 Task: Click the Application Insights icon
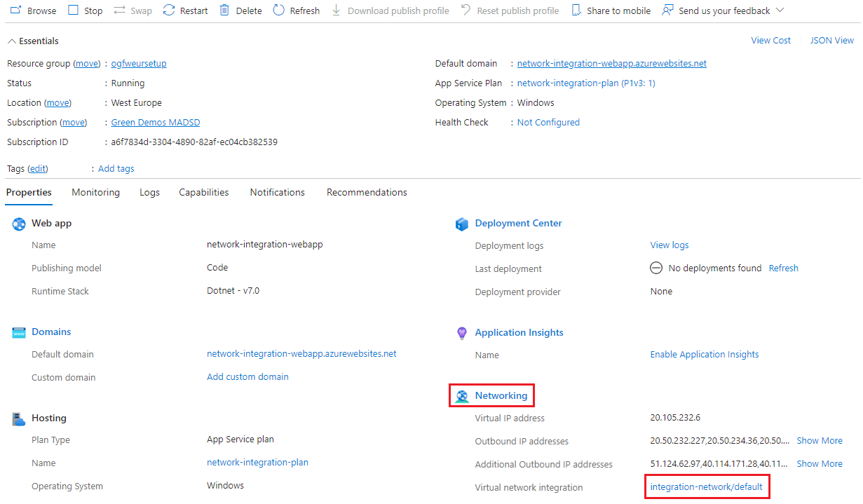[x=461, y=332]
